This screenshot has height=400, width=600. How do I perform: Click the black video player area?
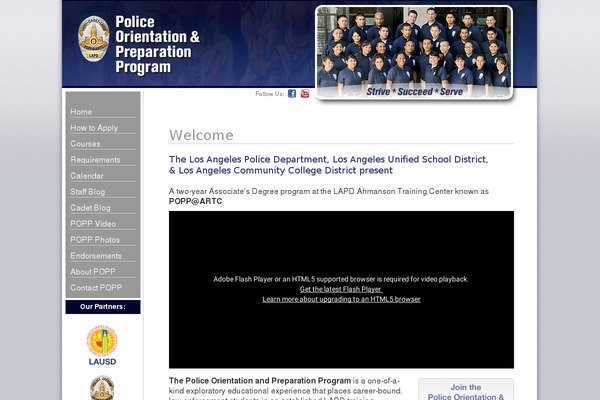(x=341, y=289)
